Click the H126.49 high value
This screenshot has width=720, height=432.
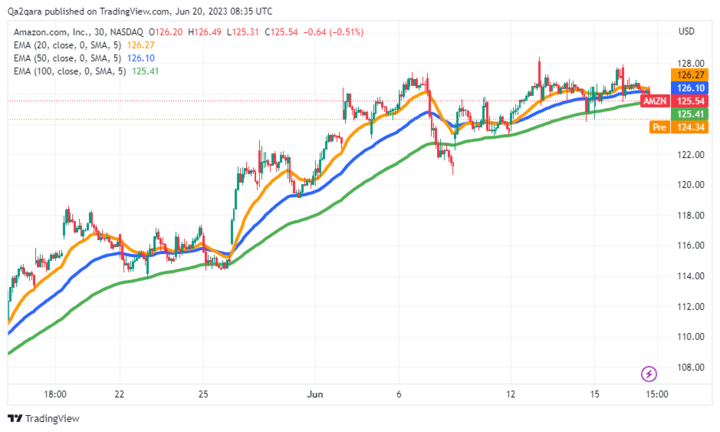point(204,32)
